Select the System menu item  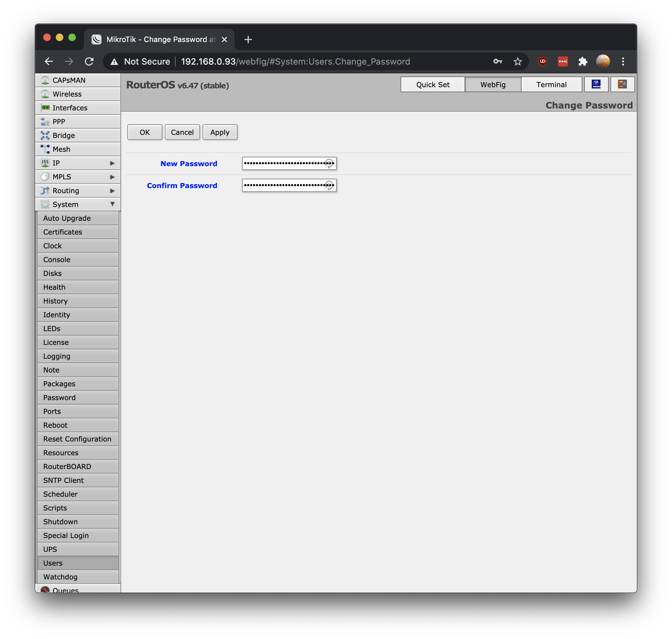[x=65, y=204]
